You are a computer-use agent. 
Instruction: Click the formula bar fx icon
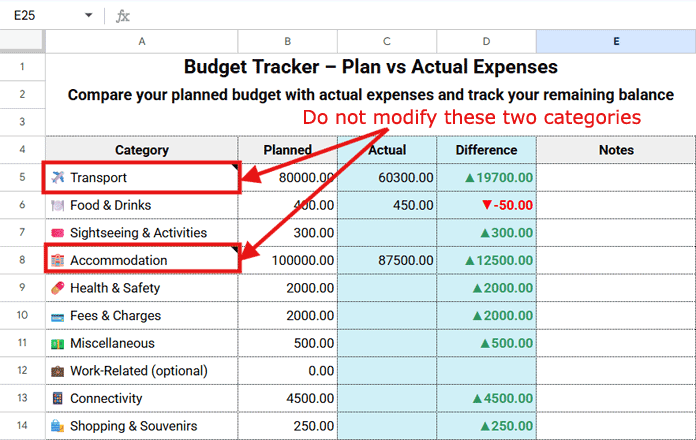pyautogui.click(x=123, y=16)
